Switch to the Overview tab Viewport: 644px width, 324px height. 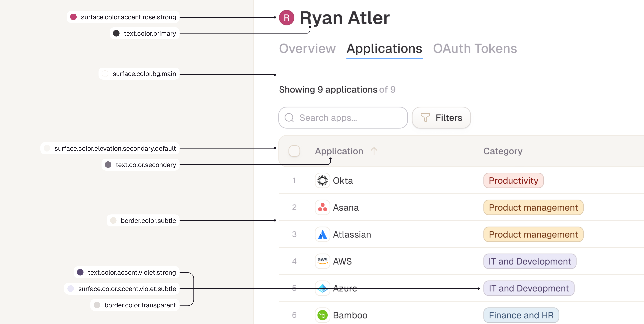[x=307, y=48]
